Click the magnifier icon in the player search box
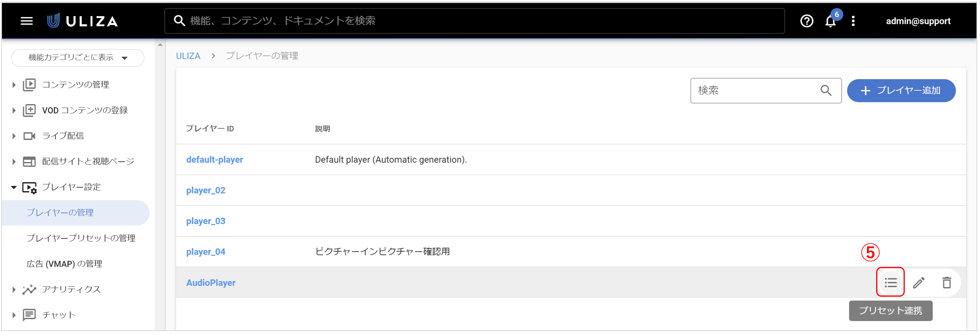 826,91
